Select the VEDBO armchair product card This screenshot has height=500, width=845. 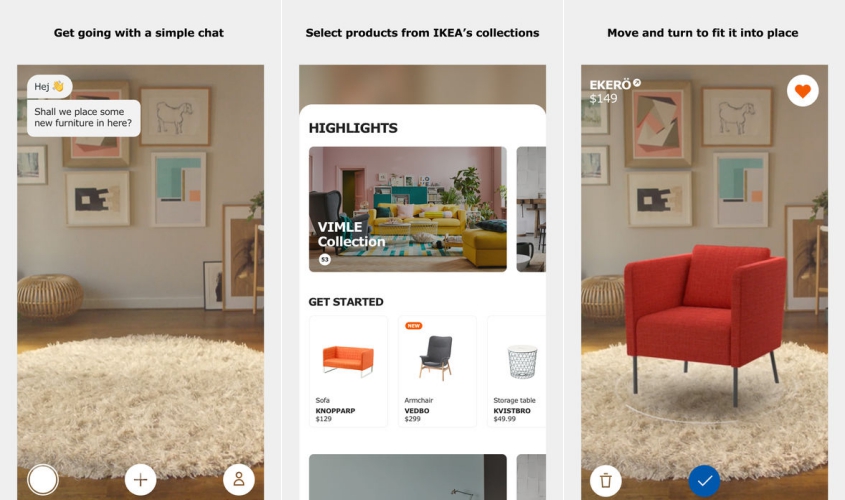coord(437,372)
